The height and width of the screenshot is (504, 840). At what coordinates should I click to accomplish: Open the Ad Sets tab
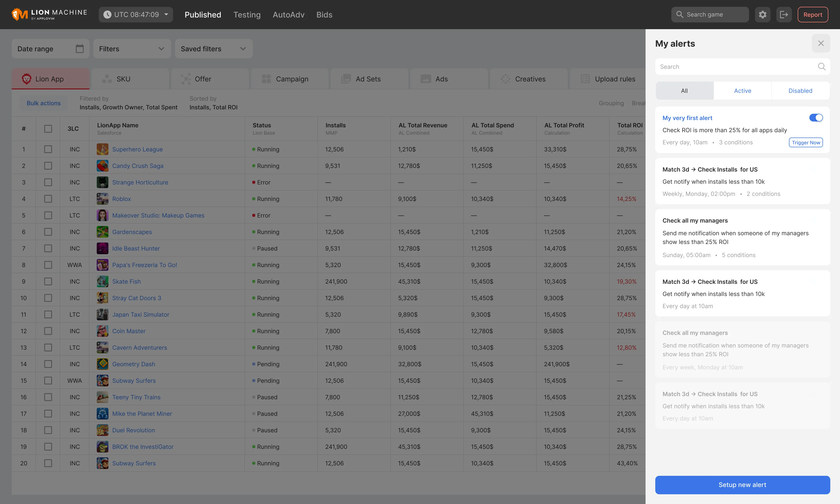[x=369, y=79]
